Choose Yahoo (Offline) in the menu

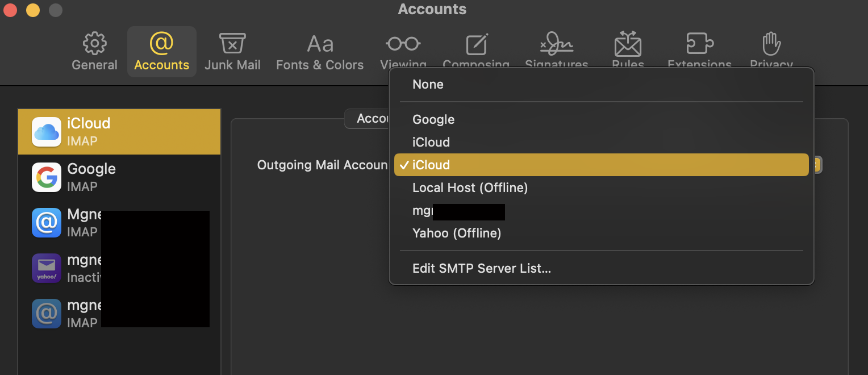tap(601, 233)
